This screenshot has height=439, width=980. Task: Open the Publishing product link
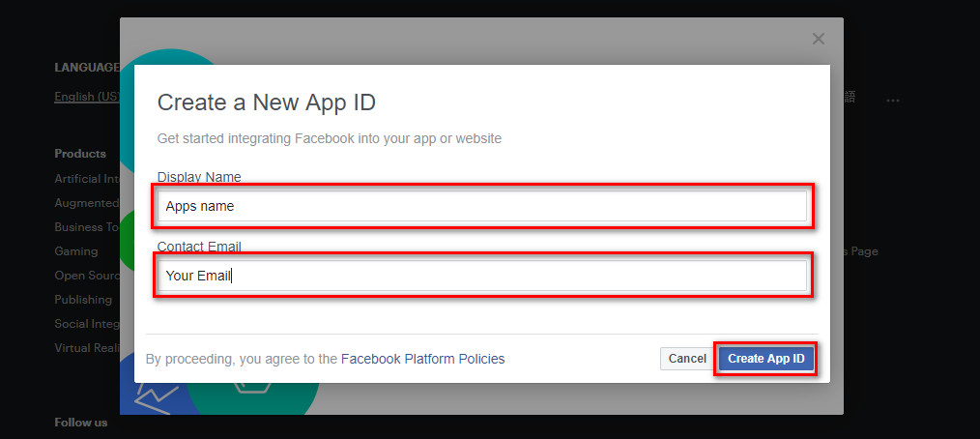pos(83,300)
